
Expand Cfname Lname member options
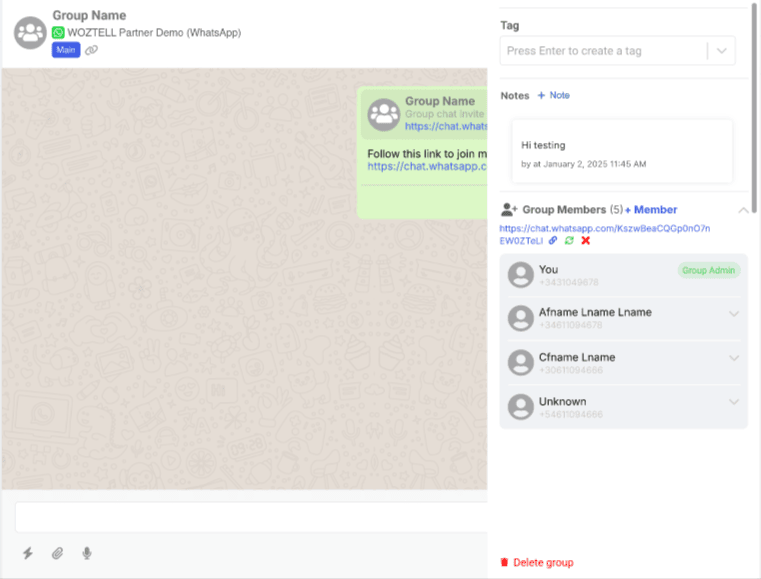tap(734, 358)
